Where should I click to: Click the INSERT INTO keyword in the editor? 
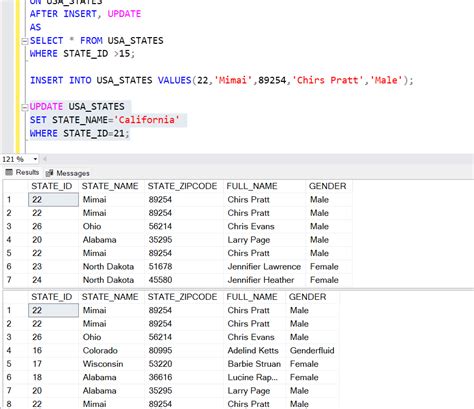coord(61,81)
